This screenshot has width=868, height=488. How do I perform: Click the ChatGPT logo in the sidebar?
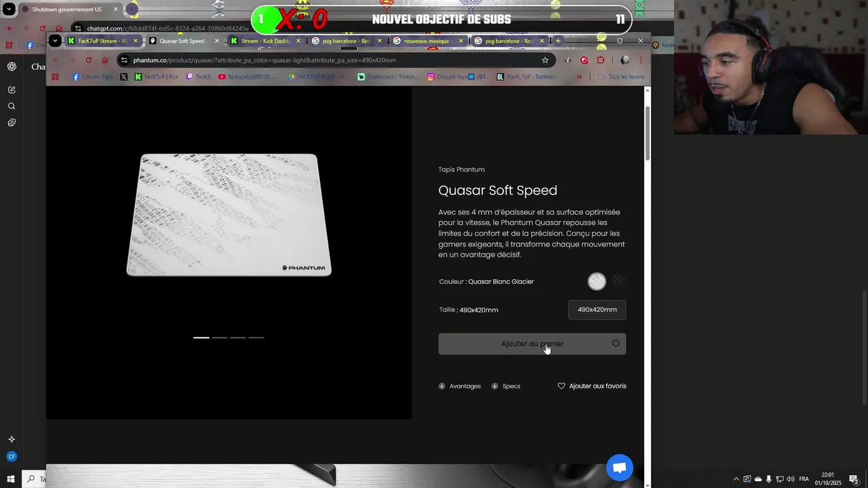[12, 66]
